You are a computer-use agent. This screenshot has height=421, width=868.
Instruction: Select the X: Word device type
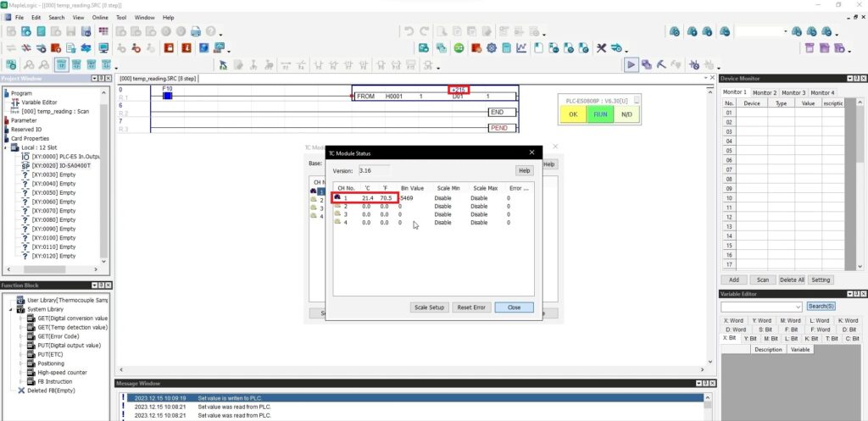[733, 320]
